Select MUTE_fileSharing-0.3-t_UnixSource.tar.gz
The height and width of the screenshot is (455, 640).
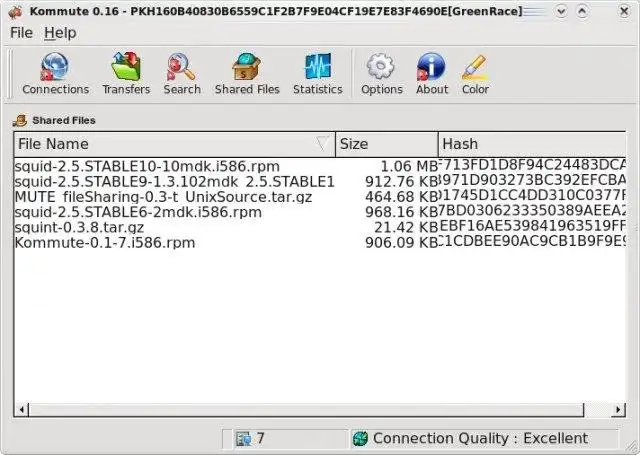(163, 197)
